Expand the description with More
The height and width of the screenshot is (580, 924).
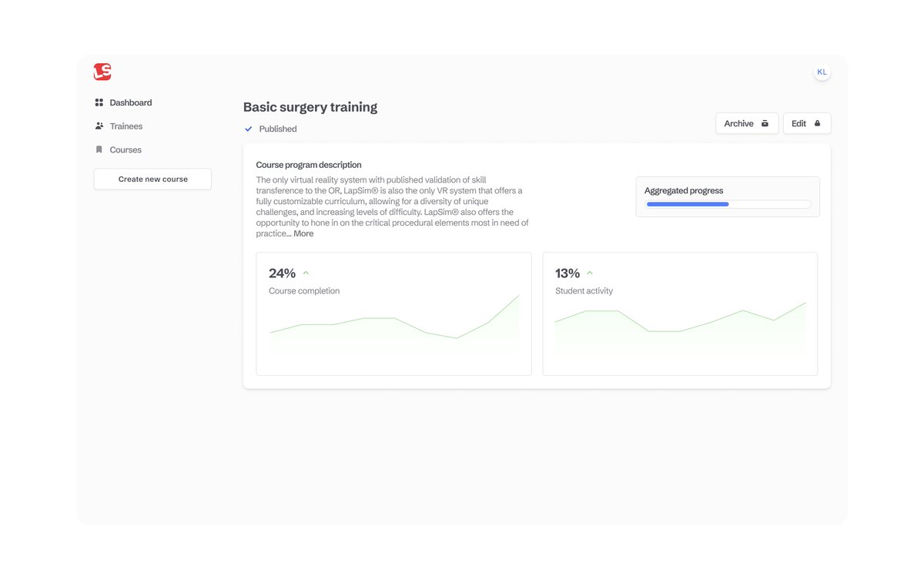coord(303,233)
